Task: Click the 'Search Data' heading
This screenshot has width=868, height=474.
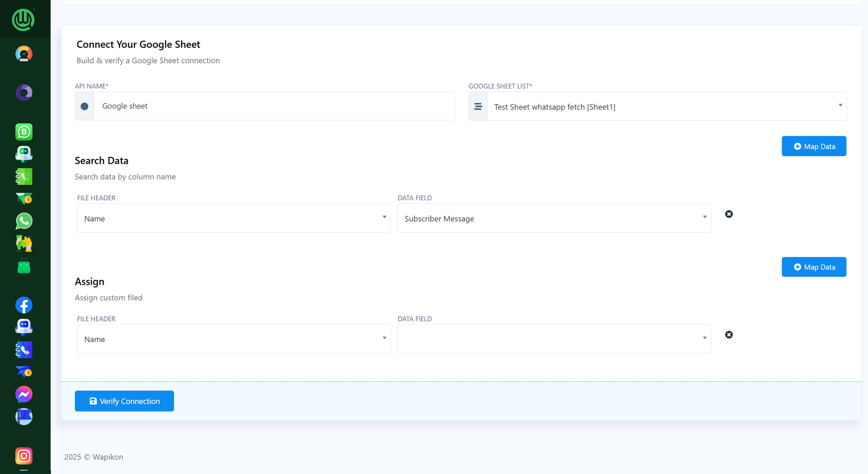Action: point(101,161)
